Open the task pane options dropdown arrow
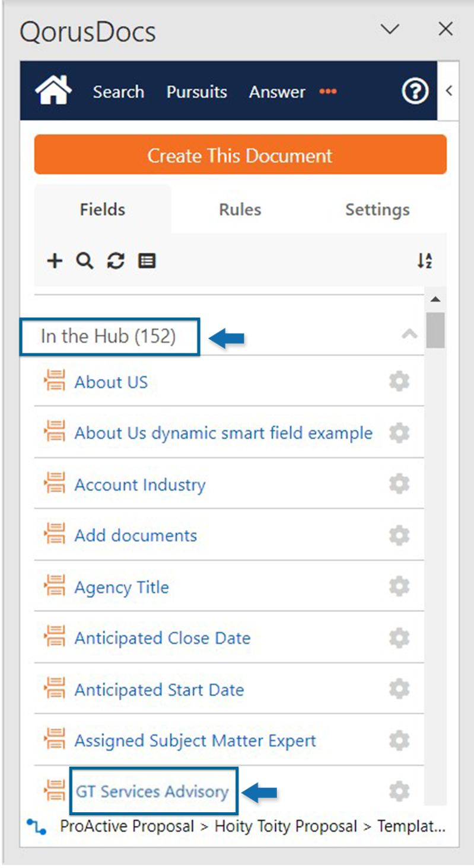Screen dimensions: 474x868 (x=390, y=29)
